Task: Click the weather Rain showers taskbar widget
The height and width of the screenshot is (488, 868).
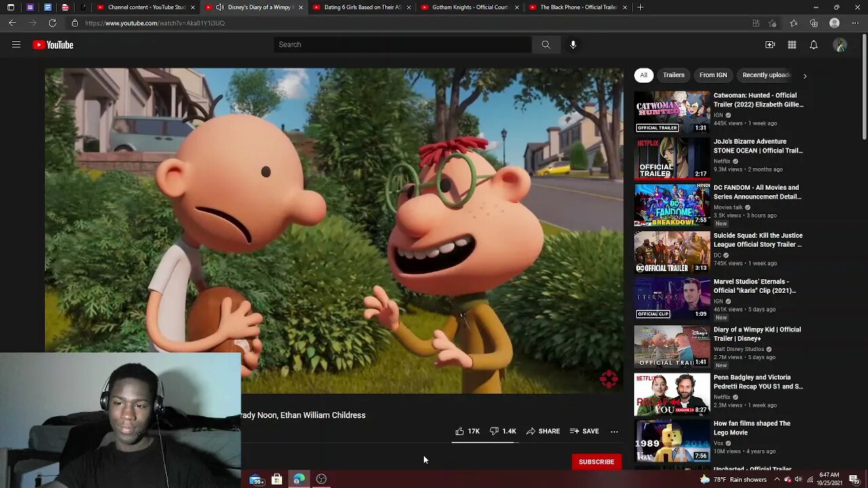Action: click(x=735, y=480)
